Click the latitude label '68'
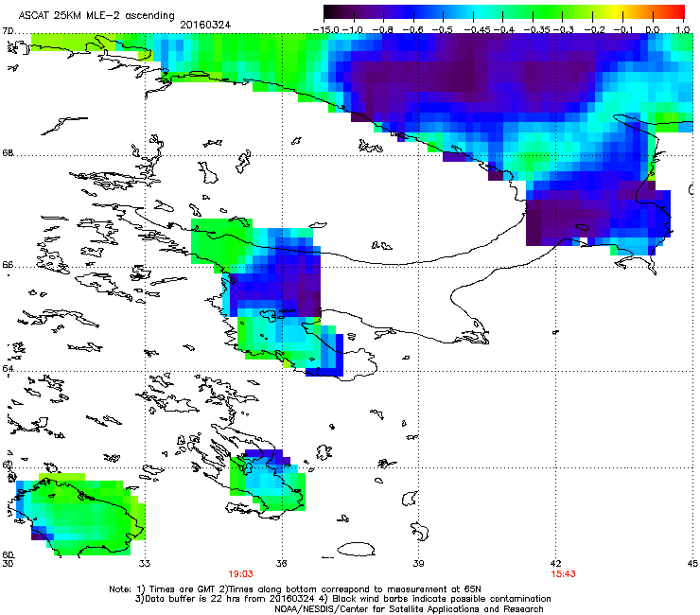 (x=8, y=153)
